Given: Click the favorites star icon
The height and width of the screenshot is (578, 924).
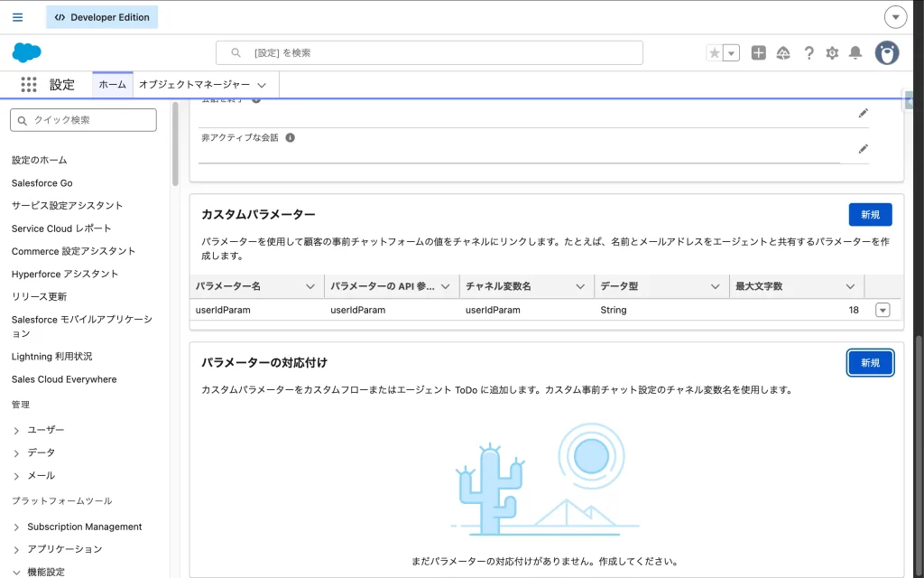Looking at the screenshot, I should tap(715, 53).
